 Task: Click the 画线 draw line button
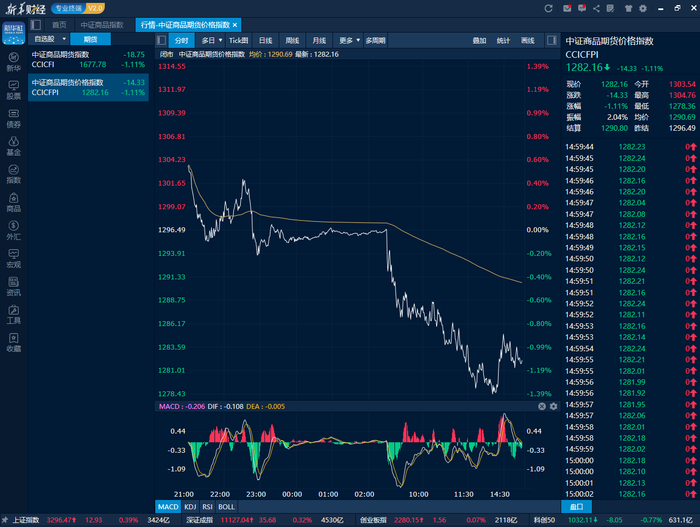click(x=528, y=40)
